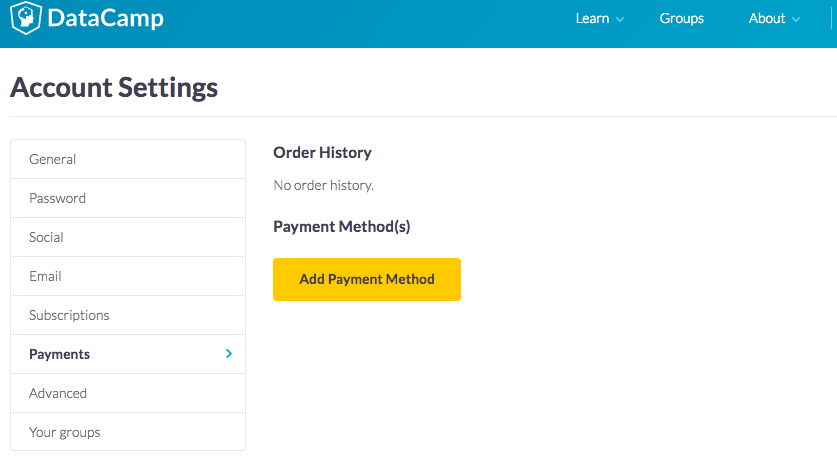The image size is (837, 460).
Task: Open the Advanced settings section
Action: (58, 393)
